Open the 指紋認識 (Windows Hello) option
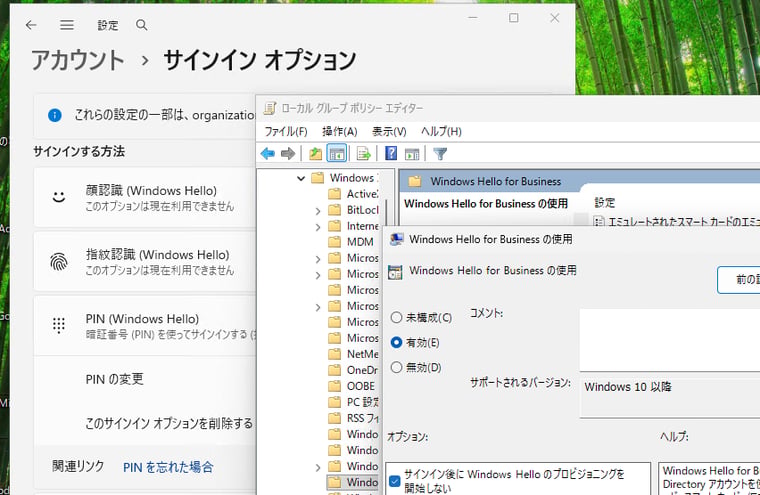The height and width of the screenshot is (495, 760). [145, 262]
